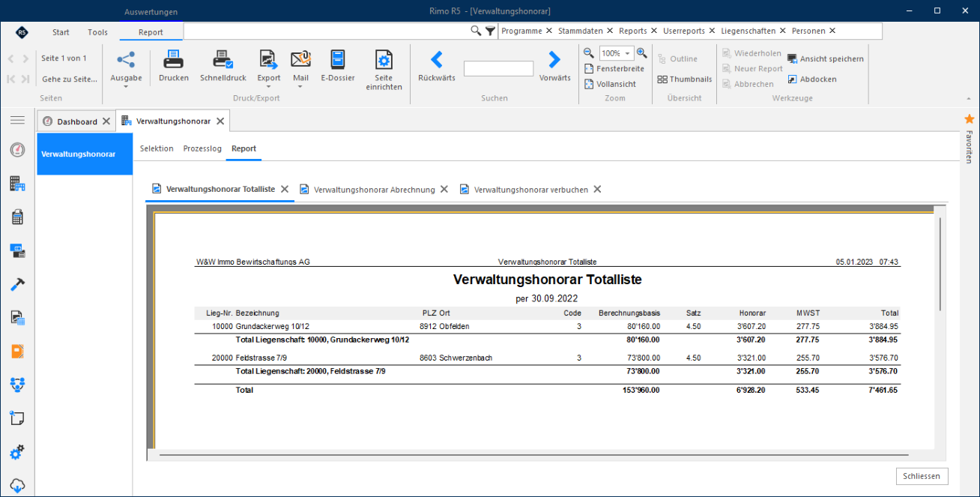Open the 100% zoom level dropdown
The width and height of the screenshot is (980, 497).
click(x=627, y=53)
